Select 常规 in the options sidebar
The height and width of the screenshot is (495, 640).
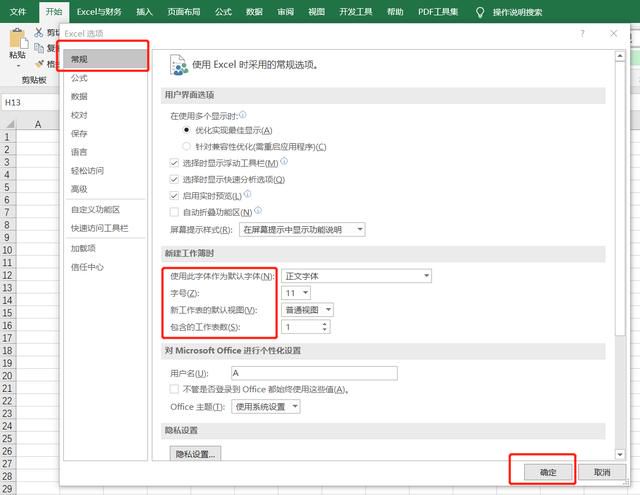pyautogui.click(x=105, y=59)
